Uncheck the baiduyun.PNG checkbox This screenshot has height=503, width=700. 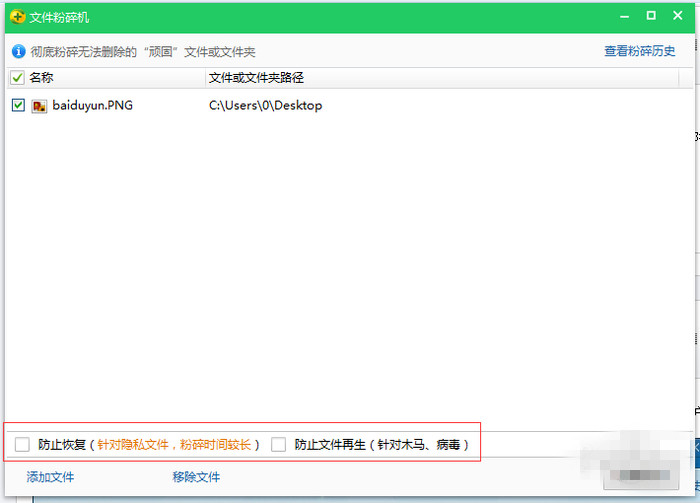[x=18, y=105]
